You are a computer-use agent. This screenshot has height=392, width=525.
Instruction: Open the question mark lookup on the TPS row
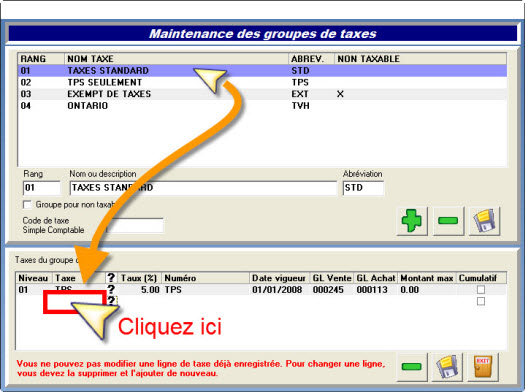pyautogui.click(x=111, y=289)
